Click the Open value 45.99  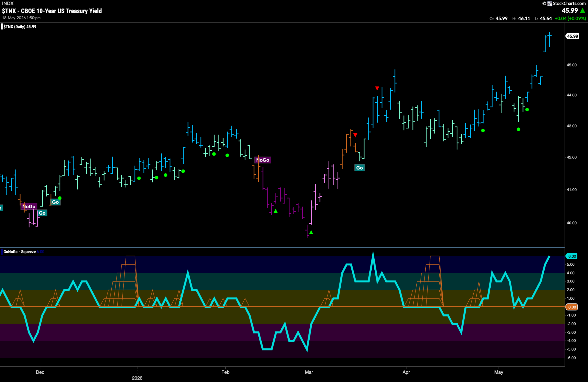pos(502,19)
